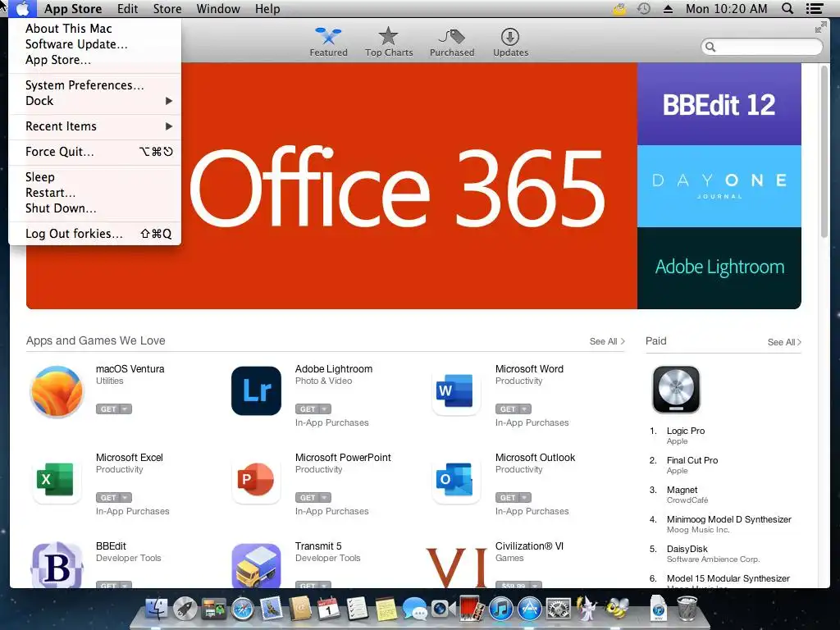Viewport: 840px width, 630px height.
Task: Open the BBEdit app icon in the grid
Action: tap(57, 565)
